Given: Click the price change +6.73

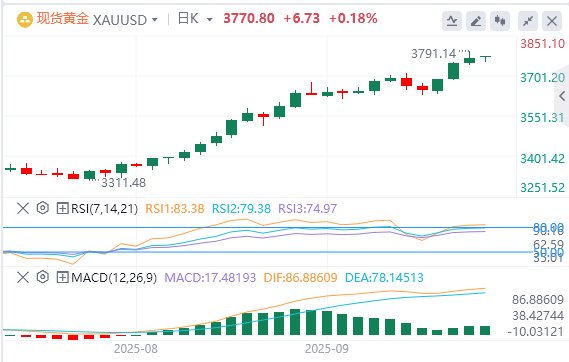Looking at the screenshot, I should pos(302,18).
